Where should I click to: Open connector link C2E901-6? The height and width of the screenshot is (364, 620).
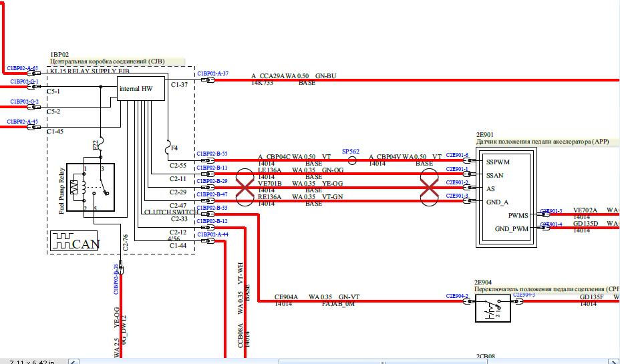[457, 155]
